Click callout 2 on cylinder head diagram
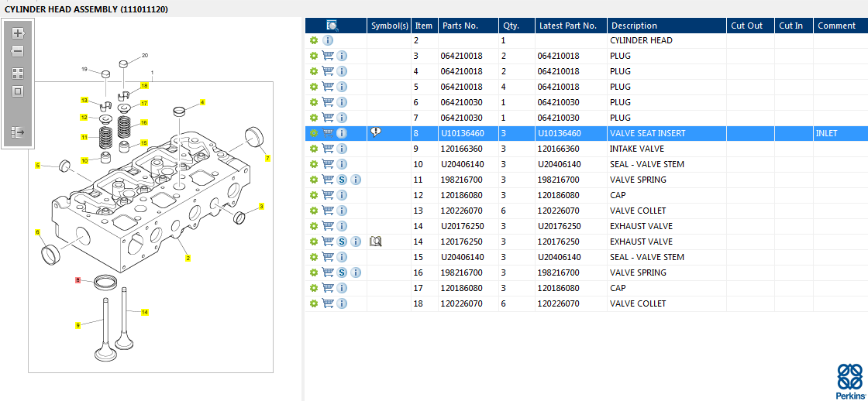Image resolution: width=868 pixels, height=401 pixels. click(188, 259)
